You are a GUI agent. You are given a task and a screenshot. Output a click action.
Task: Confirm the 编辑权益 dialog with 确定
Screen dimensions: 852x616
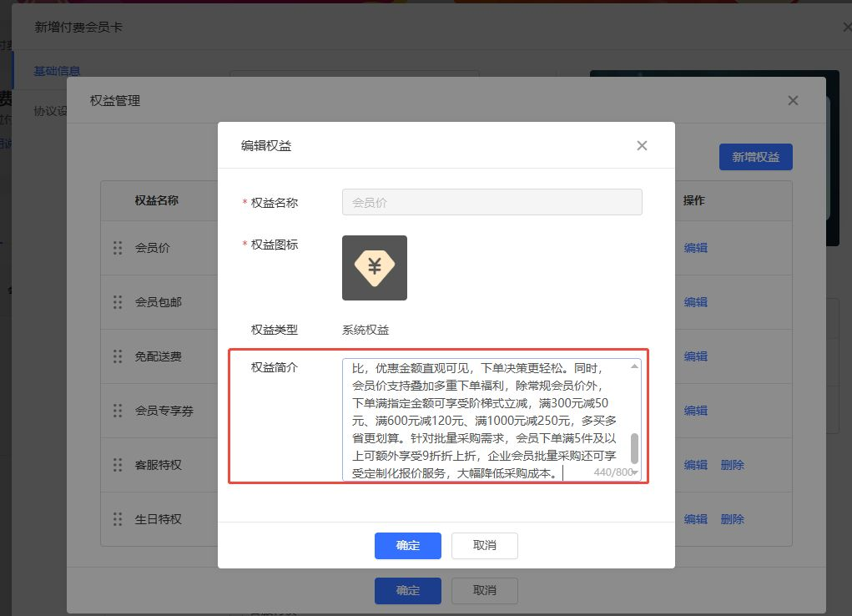pos(408,546)
